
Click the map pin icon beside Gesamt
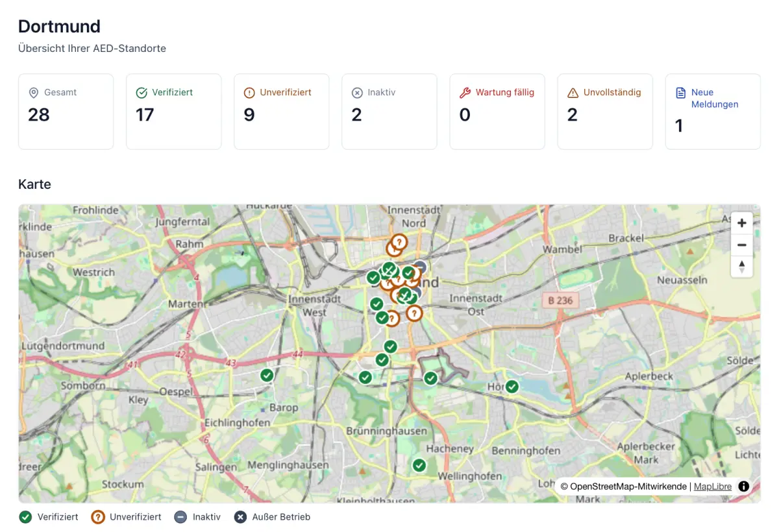(x=34, y=93)
